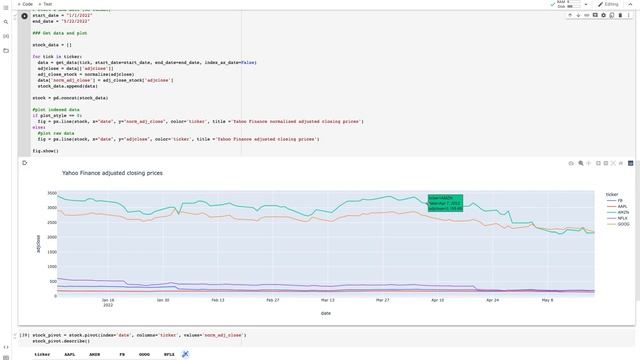Convert dataframe to interactive table icon
Screen dimensions: 640x360
click(185, 354)
